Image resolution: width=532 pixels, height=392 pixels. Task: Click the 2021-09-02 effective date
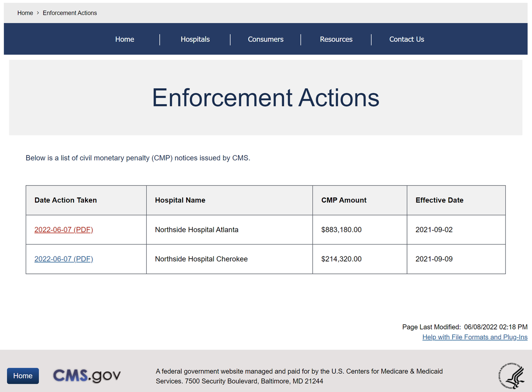point(434,229)
